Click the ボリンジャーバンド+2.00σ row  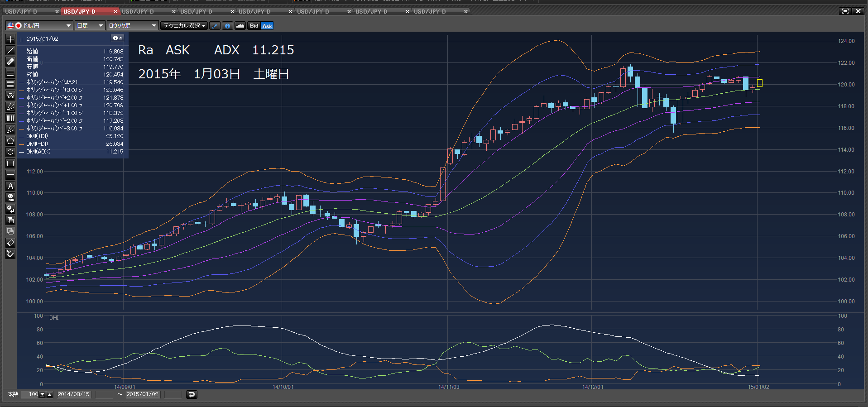(x=72, y=98)
